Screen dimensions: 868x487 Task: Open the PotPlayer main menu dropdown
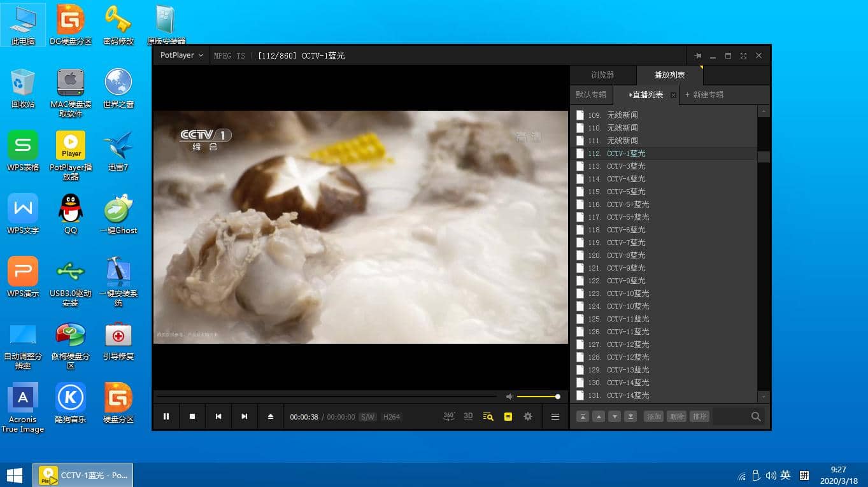tap(181, 55)
